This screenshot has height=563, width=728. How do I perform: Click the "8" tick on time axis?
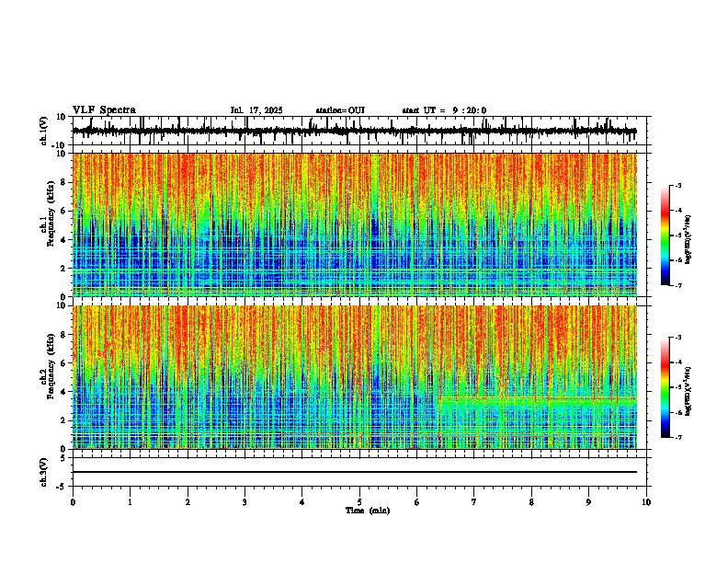point(531,502)
